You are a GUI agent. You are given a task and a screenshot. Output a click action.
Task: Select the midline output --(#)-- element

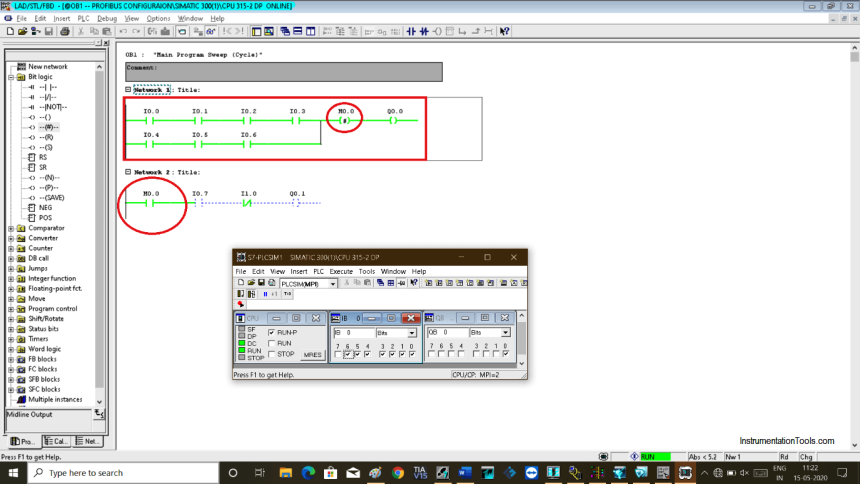pyautogui.click(x=43, y=127)
